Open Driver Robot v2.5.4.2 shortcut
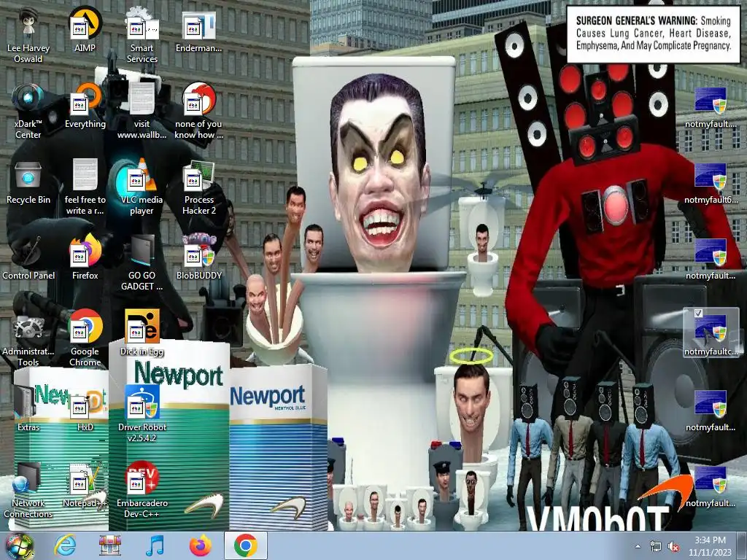This screenshot has height=560, width=747. pos(142,414)
